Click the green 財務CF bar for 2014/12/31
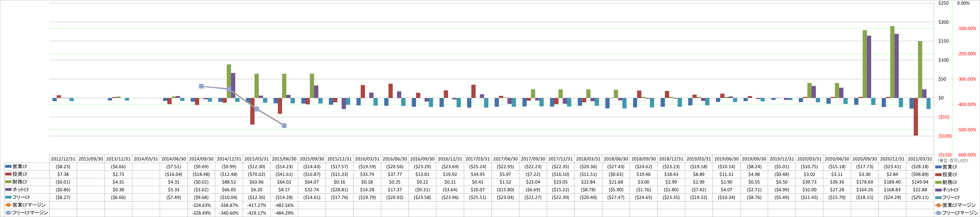This screenshot has height=217, width=980. [229, 81]
